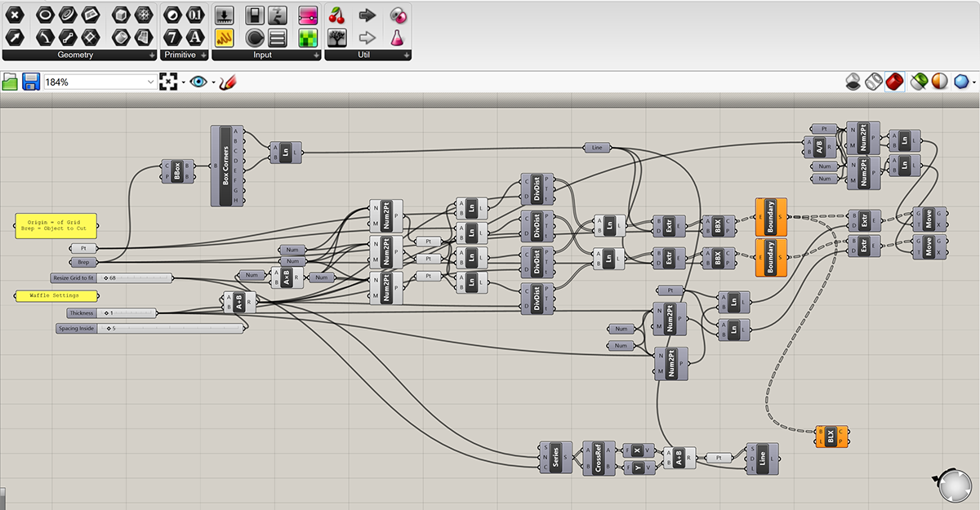Open the zoom percentage 184% dropdown

point(151,82)
